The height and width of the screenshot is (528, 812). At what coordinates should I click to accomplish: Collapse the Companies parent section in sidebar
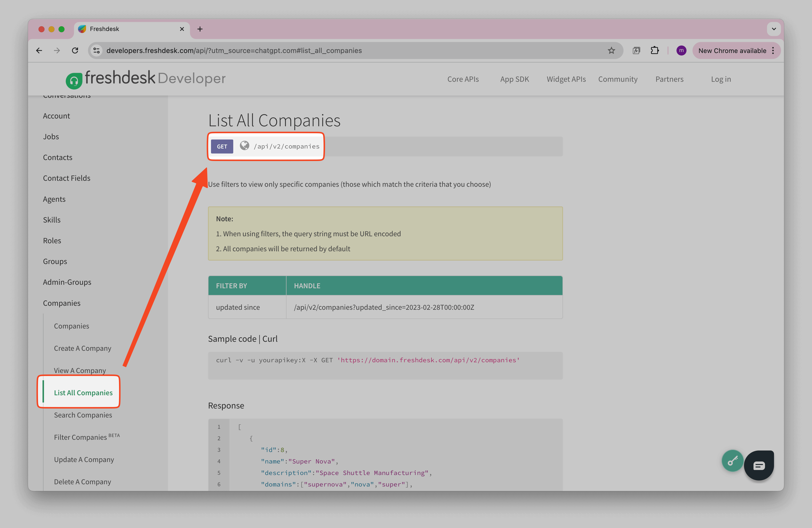click(x=62, y=303)
